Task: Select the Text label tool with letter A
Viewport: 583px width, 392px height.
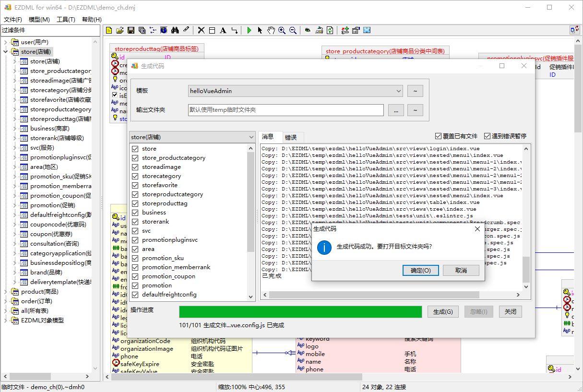Action: (223, 30)
